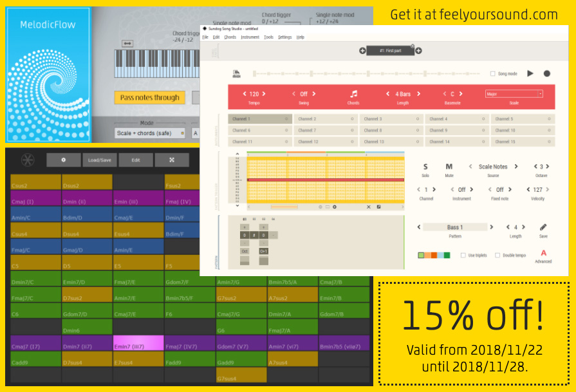
Task: Zoom out the grid with the minus circle
Action: tap(321, 207)
